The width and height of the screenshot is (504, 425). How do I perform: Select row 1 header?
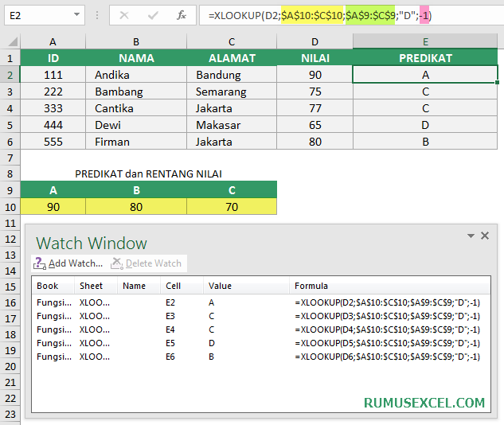[x=10, y=58]
